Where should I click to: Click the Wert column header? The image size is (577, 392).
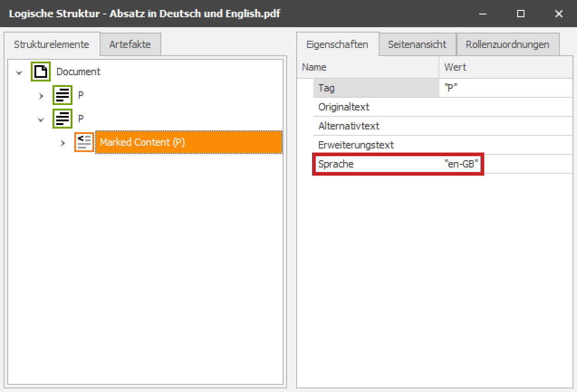tap(506, 67)
